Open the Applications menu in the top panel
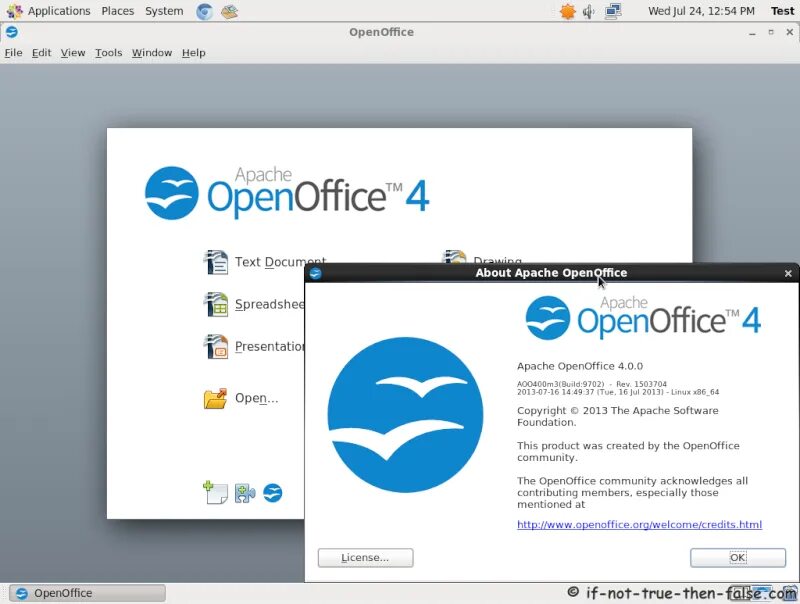This screenshot has height=604, width=800. tap(59, 11)
